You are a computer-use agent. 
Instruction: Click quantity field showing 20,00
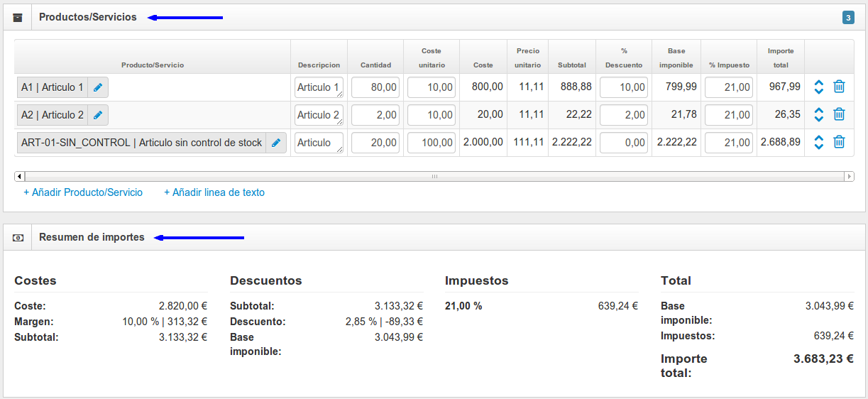click(x=375, y=143)
